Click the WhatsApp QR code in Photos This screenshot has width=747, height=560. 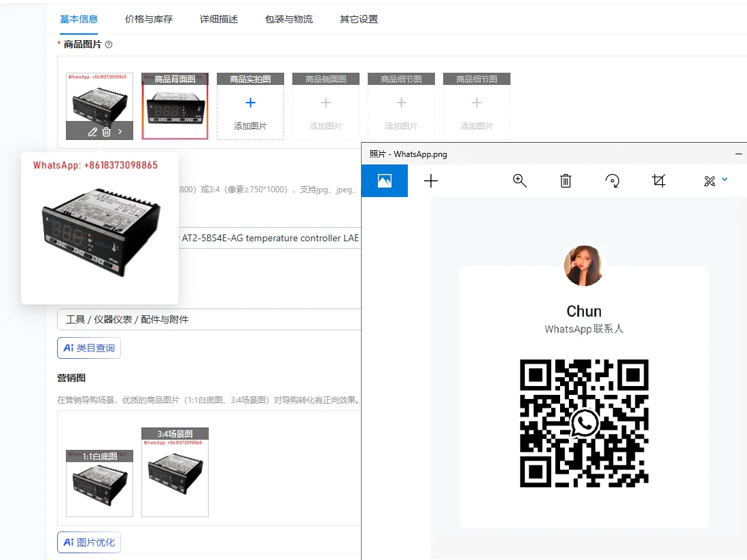[x=584, y=423]
